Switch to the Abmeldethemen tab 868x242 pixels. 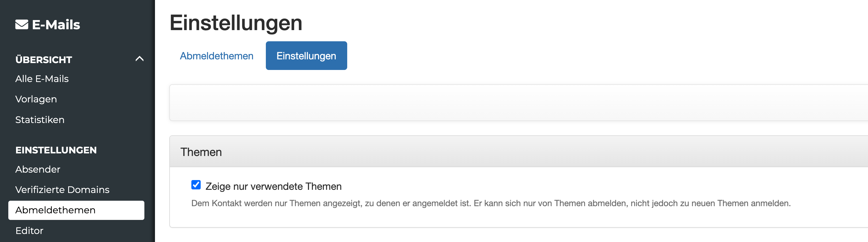click(217, 56)
